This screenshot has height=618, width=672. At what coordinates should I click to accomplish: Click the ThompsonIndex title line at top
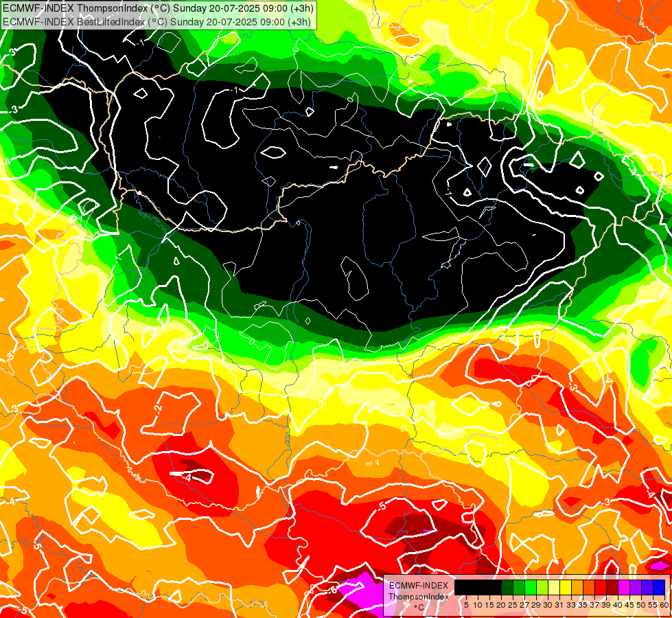[x=158, y=8]
